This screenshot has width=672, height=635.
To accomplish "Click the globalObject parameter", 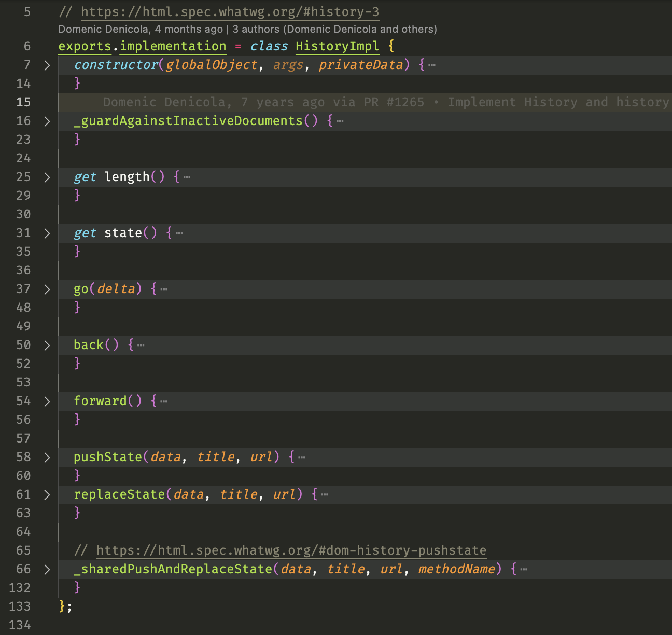I will click(x=212, y=65).
